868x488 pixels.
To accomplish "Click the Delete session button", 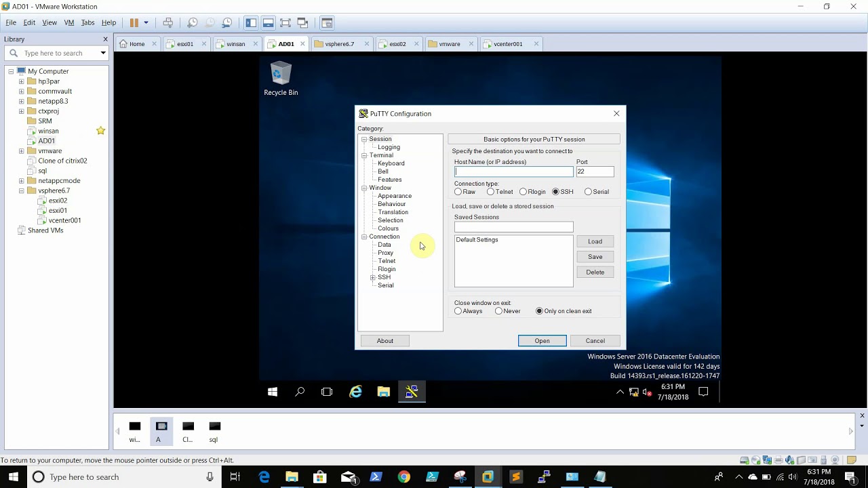I will [595, 272].
